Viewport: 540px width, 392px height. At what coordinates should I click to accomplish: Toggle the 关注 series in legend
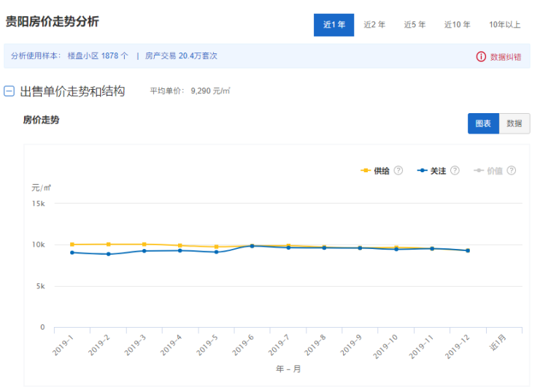(x=431, y=171)
